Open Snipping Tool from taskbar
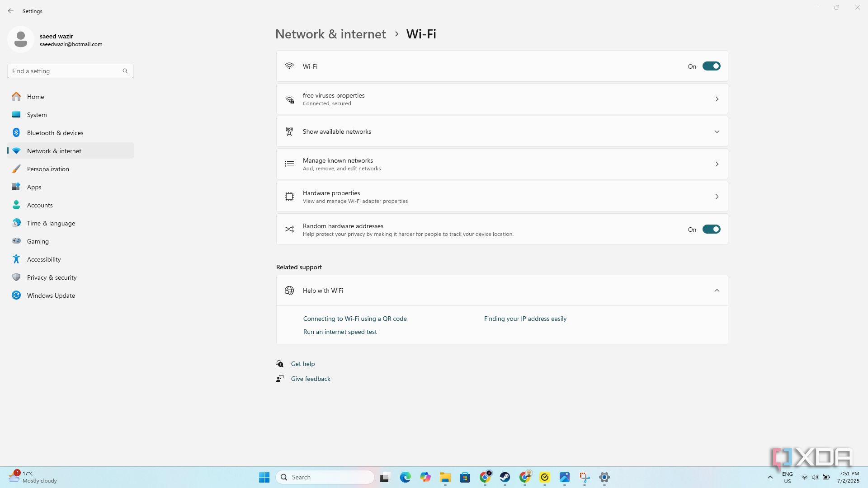This screenshot has width=868, height=488. (585, 477)
